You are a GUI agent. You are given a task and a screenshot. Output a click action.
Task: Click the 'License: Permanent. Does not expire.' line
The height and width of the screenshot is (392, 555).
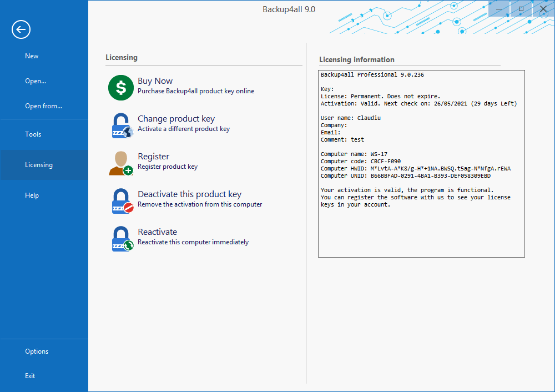[381, 96]
